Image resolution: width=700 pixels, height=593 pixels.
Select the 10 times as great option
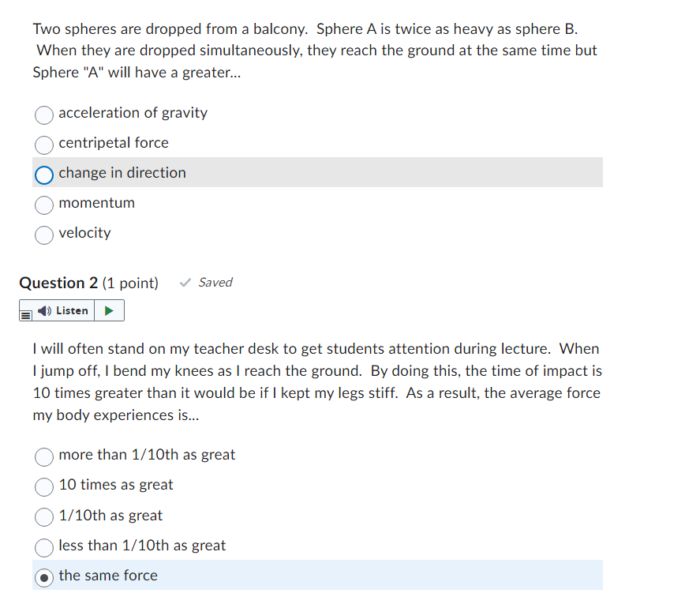pos(43,486)
